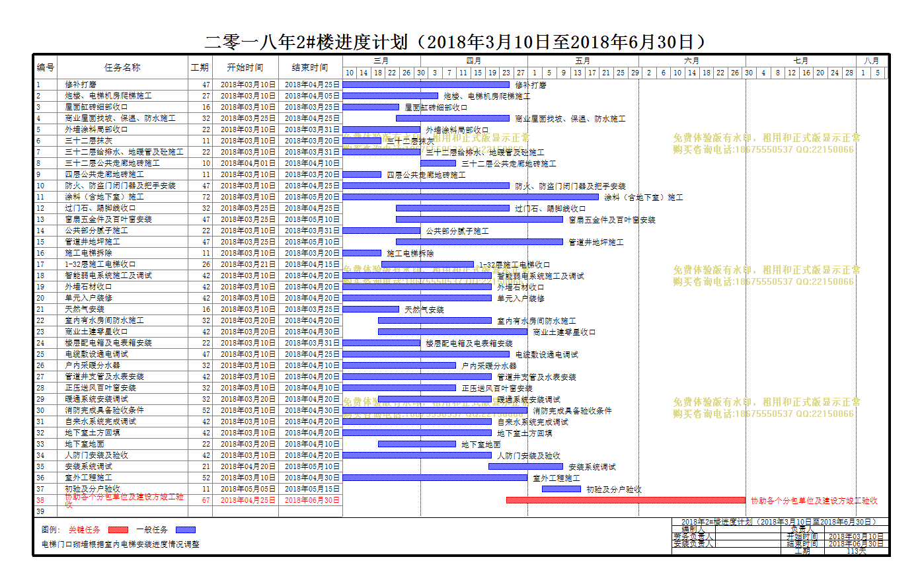Click the duration 67 in row 38

[206, 500]
